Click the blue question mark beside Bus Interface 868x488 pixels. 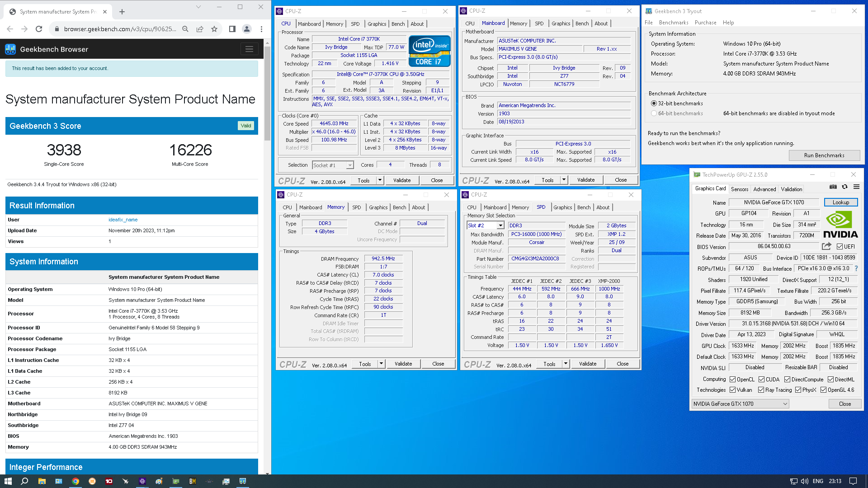click(856, 268)
